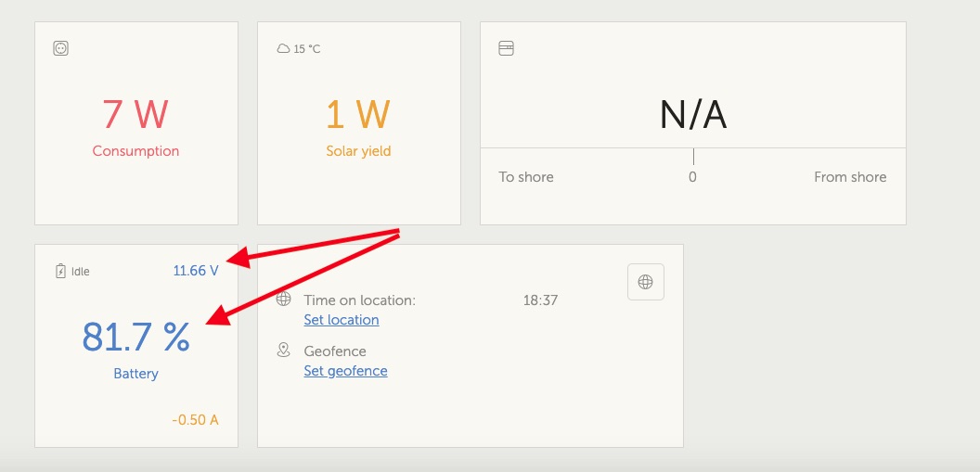The height and width of the screenshot is (472, 980).
Task: Select the 7 W consumption value
Action: (x=135, y=114)
